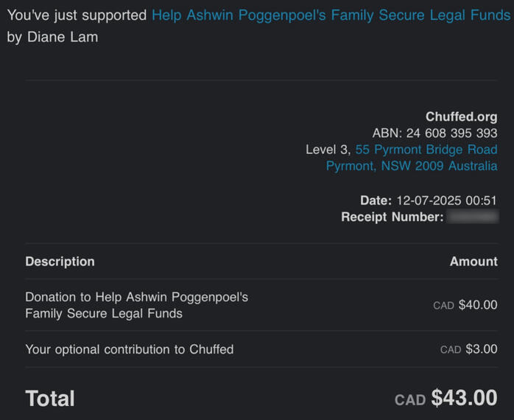
Task: Click the Level 3 address text
Action: pyautogui.click(x=328, y=150)
